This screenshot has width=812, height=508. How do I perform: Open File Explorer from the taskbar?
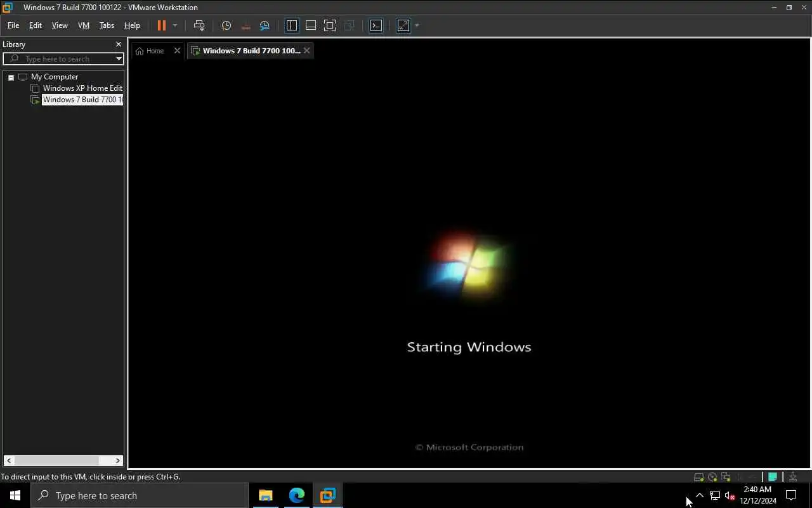(x=265, y=495)
